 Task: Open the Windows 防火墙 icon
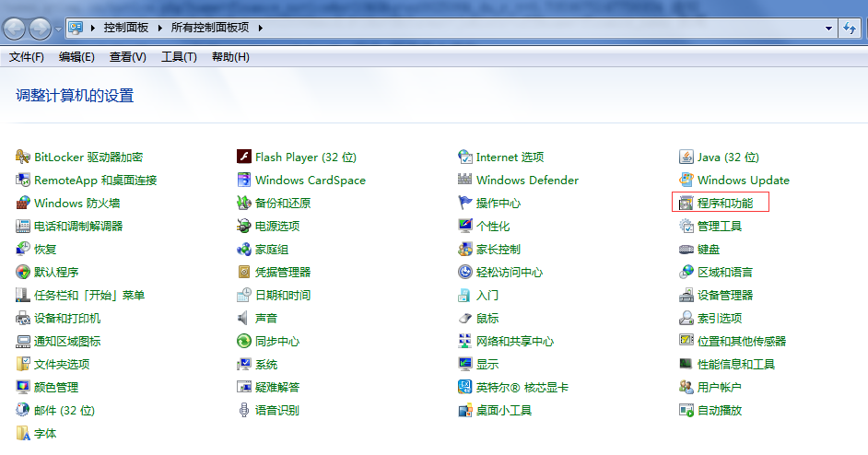23,204
